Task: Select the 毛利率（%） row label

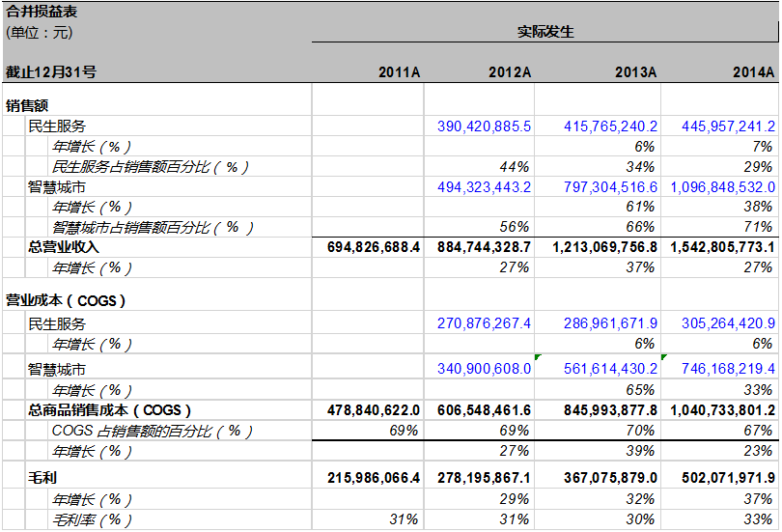Action: pyautogui.click(x=92, y=519)
